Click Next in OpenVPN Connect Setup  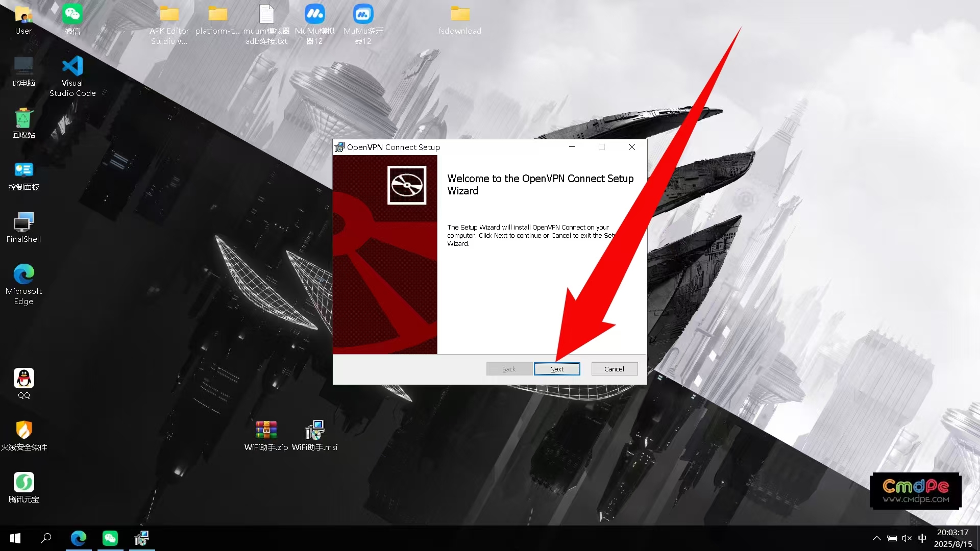[x=557, y=369]
